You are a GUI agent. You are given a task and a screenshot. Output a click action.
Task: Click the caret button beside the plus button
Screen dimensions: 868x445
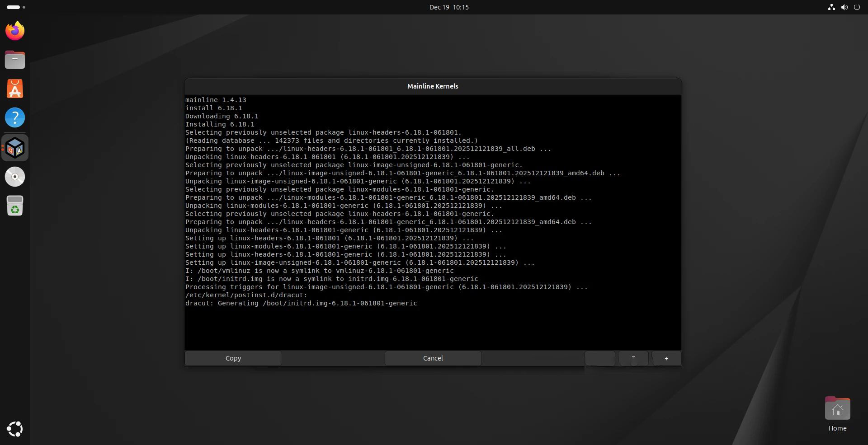pyautogui.click(x=633, y=358)
